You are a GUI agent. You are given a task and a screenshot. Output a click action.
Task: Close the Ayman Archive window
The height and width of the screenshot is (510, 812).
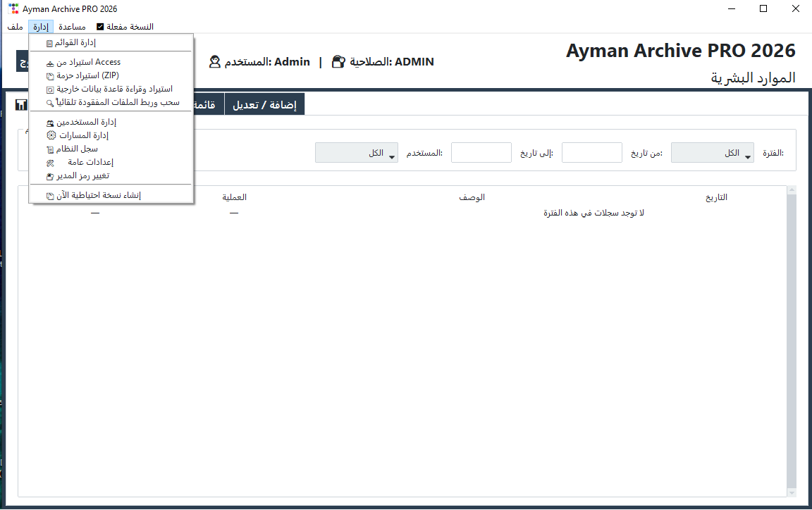tap(795, 8)
